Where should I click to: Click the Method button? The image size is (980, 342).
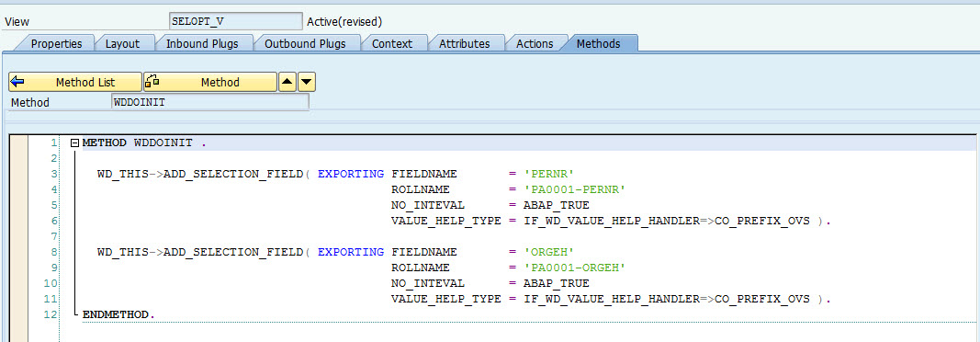[x=210, y=82]
